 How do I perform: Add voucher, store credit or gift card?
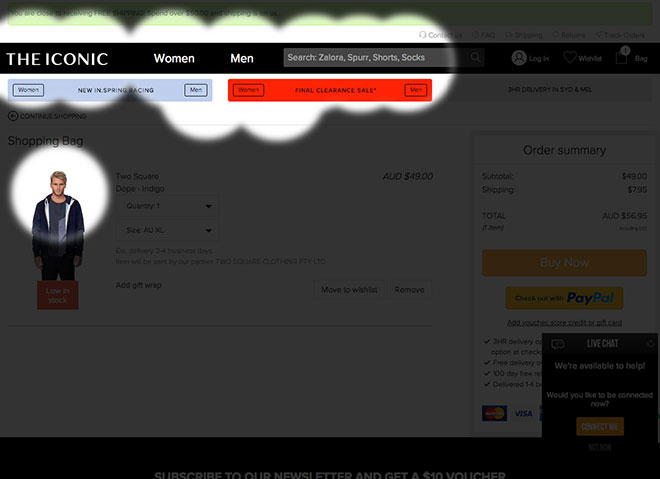click(564, 322)
